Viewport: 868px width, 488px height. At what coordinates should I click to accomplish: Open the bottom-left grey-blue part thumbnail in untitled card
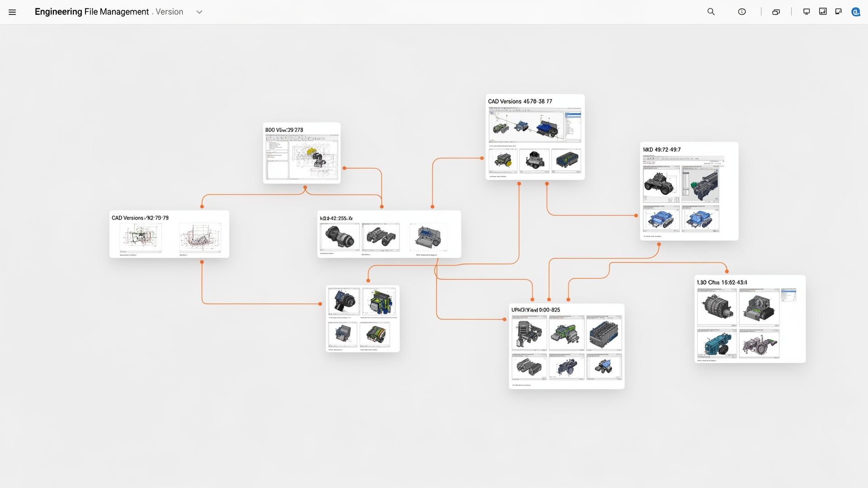click(343, 334)
